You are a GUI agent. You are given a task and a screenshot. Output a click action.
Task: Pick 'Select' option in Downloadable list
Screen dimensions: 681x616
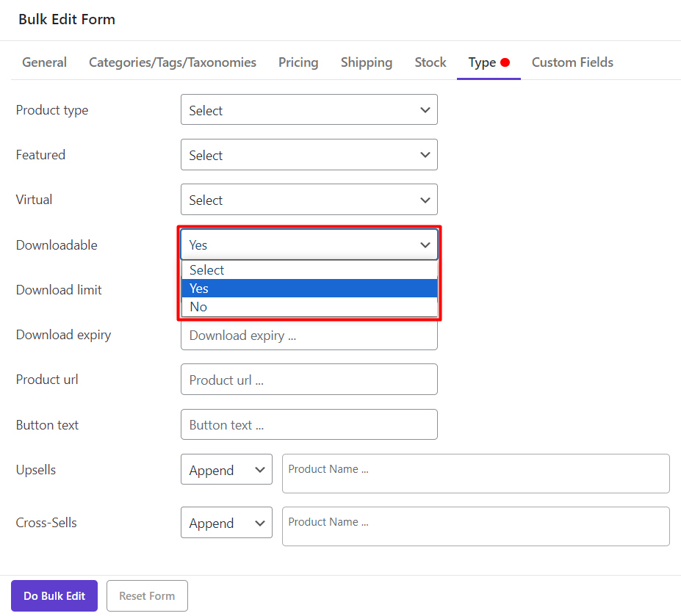pyautogui.click(x=309, y=270)
